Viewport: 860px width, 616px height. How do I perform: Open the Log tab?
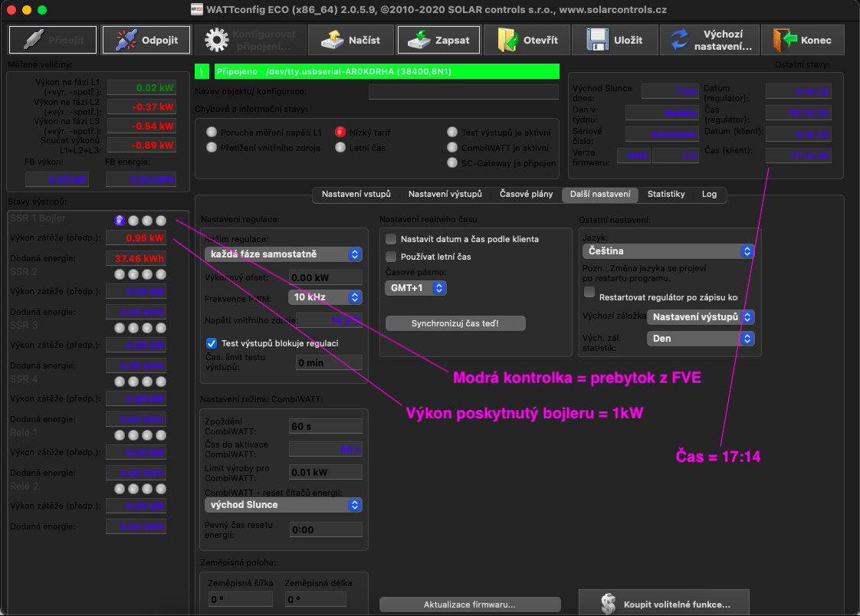[709, 194]
